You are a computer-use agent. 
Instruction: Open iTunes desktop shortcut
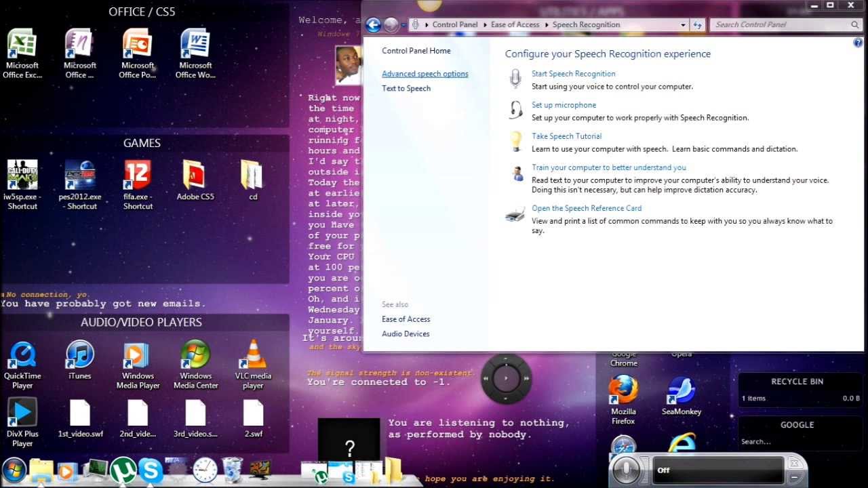80,361
